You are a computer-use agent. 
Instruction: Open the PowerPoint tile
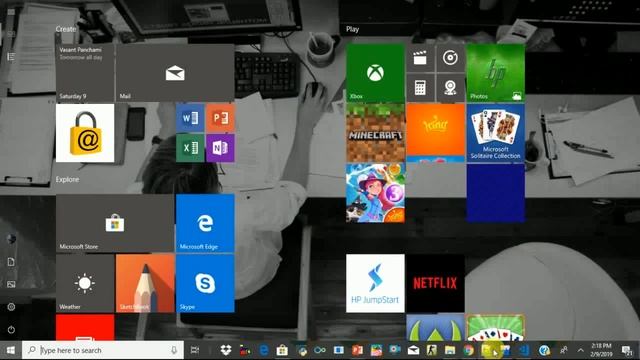click(220, 118)
